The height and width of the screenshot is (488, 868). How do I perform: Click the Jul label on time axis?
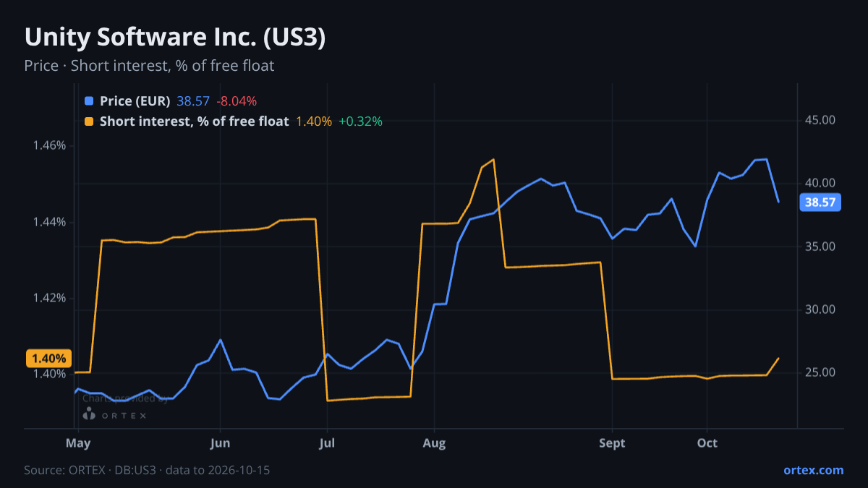(327, 443)
